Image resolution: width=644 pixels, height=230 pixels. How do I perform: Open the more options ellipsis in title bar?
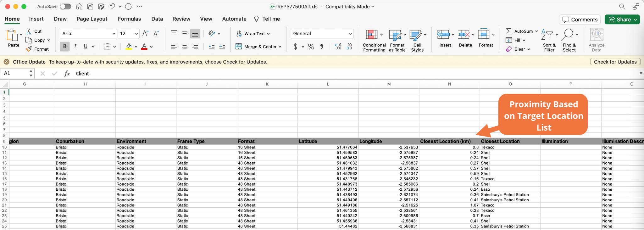(x=139, y=6)
